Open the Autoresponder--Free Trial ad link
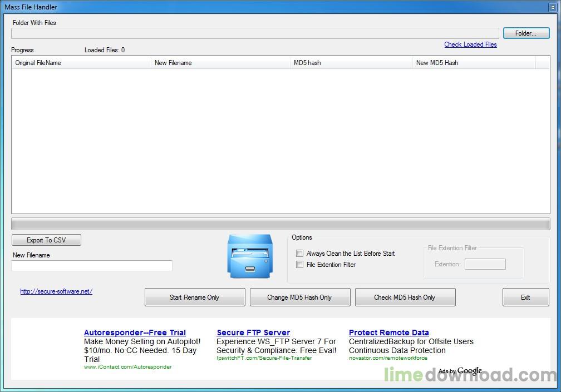 pos(135,333)
